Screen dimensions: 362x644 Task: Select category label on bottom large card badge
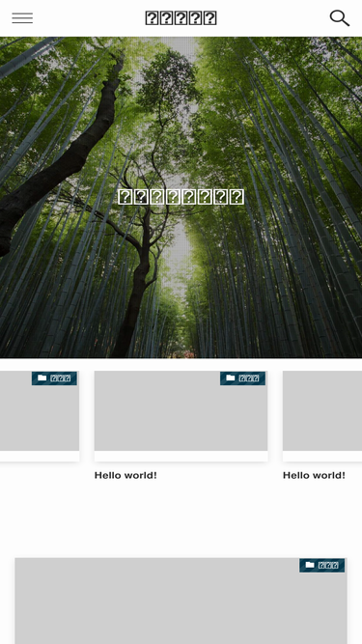pyautogui.click(x=329, y=566)
